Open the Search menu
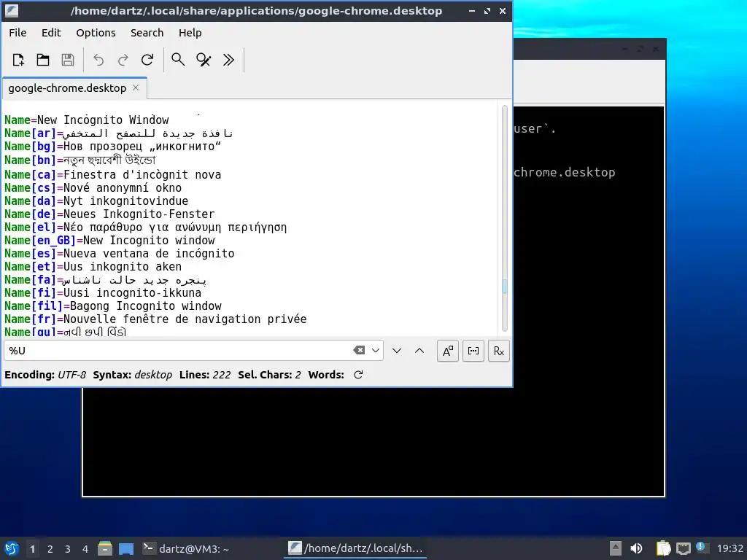The image size is (747, 560). pos(147,33)
